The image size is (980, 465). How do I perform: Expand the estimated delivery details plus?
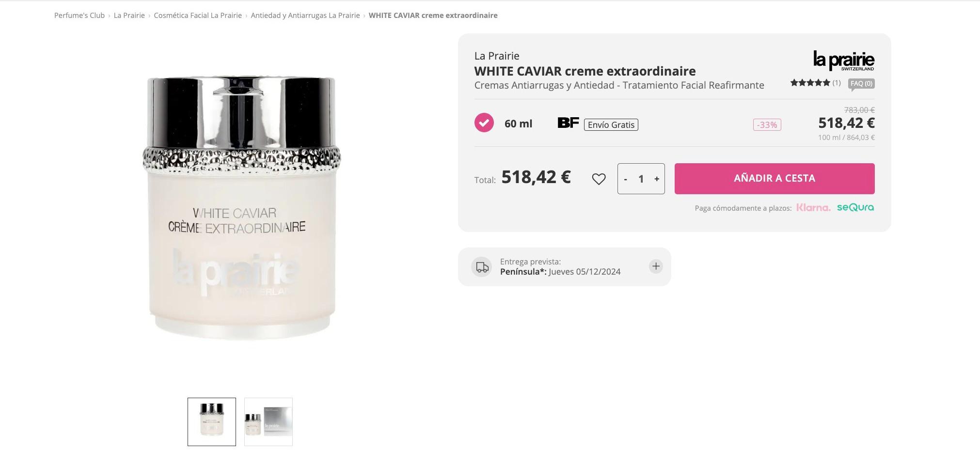(656, 266)
